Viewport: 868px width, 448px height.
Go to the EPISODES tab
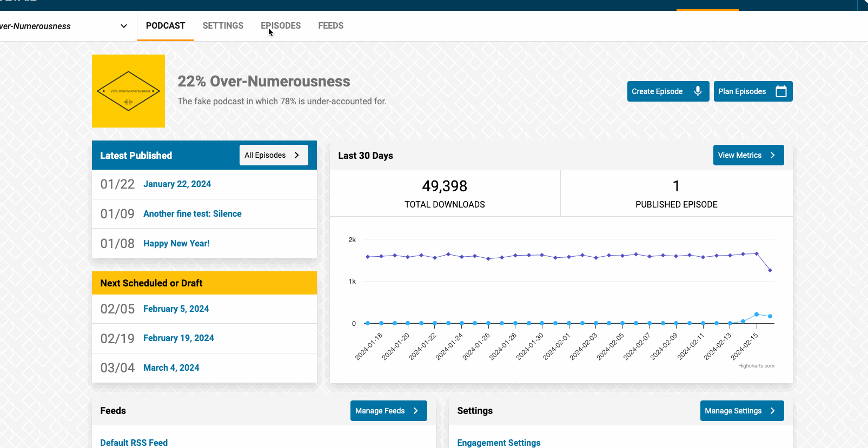click(281, 25)
